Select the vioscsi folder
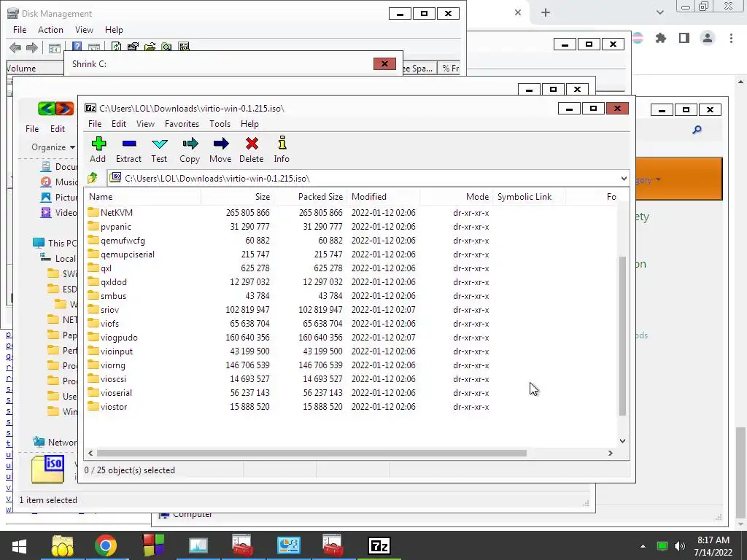The width and height of the screenshot is (747, 560). click(x=107, y=379)
